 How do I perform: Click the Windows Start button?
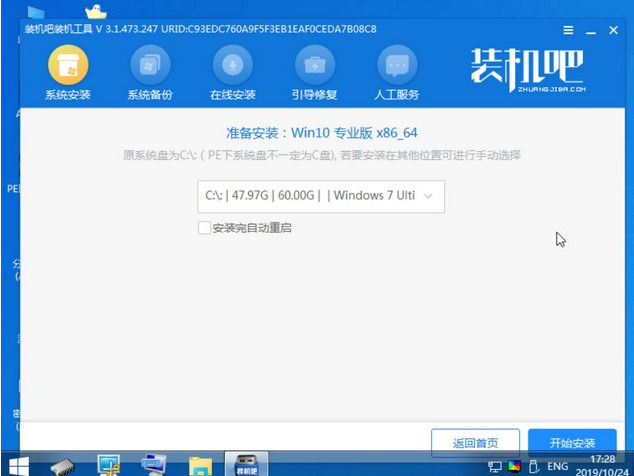point(19,466)
